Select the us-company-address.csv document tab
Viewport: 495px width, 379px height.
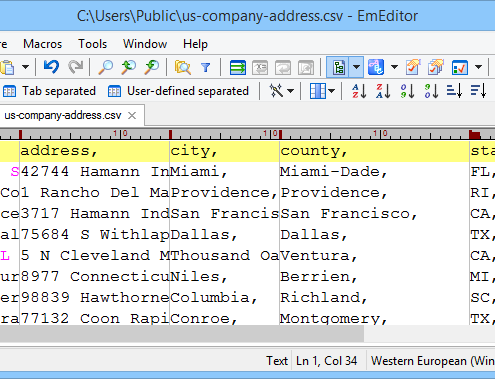[x=63, y=115]
